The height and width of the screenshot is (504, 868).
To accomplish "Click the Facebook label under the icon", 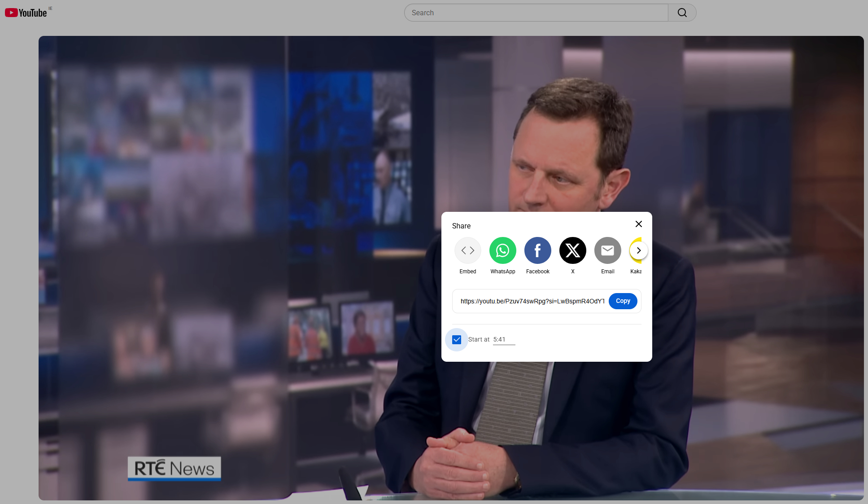I will (537, 272).
